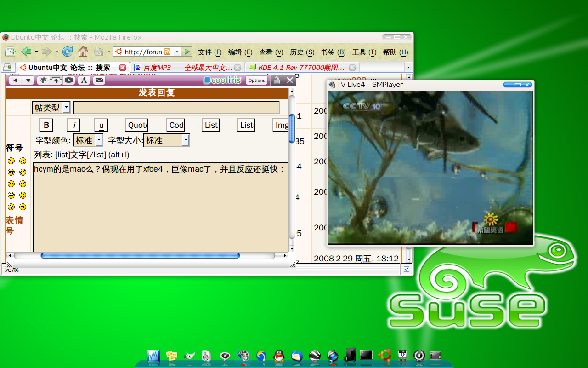Click the Quote button in the editor
This screenshot has width=588, height=368.
[x=136, y=125]
